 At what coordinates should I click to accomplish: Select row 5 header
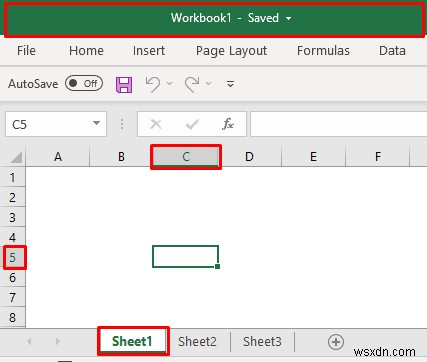point(12,257)
